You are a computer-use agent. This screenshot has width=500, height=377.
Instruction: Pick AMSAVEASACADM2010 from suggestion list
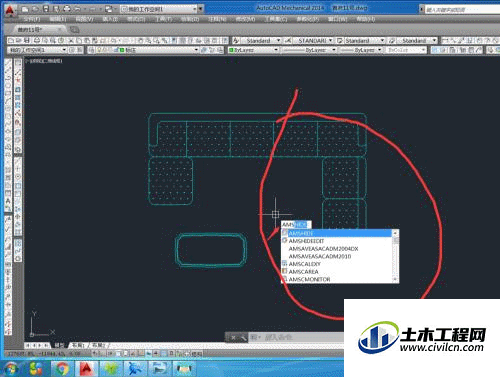pyautogui.click(x=319, y=256)
